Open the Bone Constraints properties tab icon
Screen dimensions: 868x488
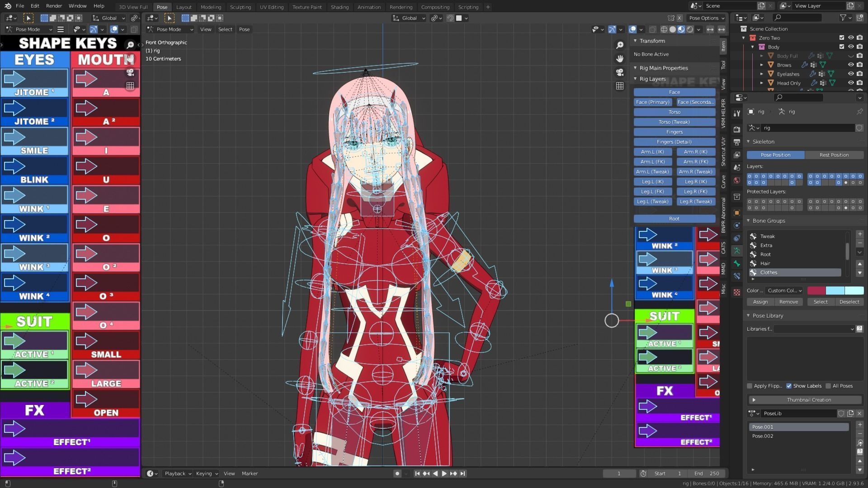click(737, 276)
